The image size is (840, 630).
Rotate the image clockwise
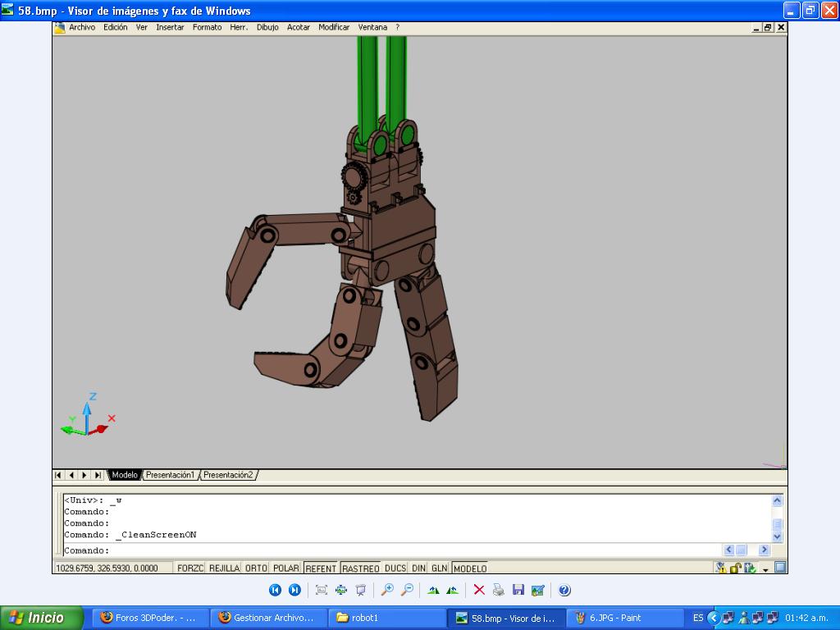(x=433, y=590)
